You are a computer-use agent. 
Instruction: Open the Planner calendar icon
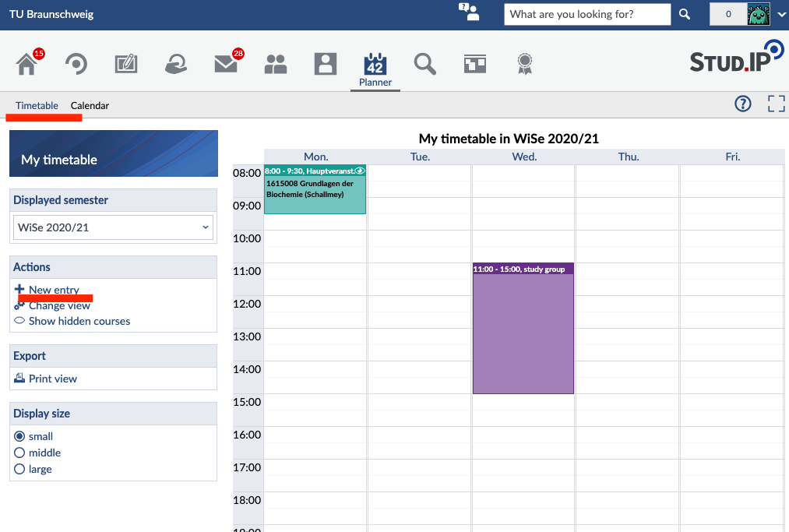tap(375, 64)
